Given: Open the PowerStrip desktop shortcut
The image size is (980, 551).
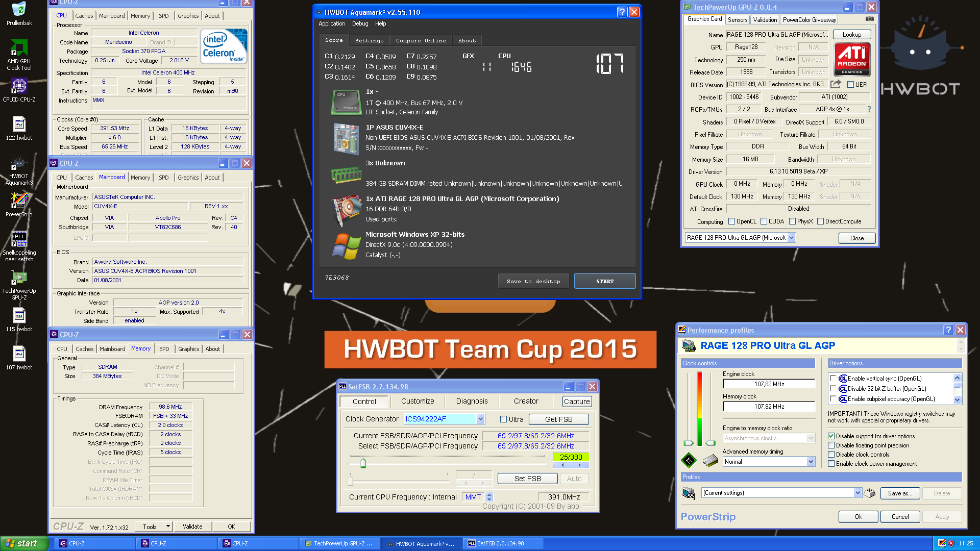Looking at the screenshot, I should (19, 205).
